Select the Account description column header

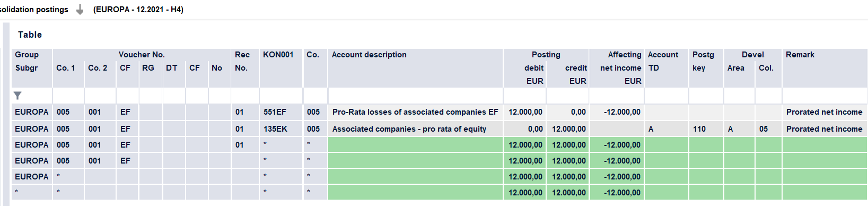tap(415, 68)
